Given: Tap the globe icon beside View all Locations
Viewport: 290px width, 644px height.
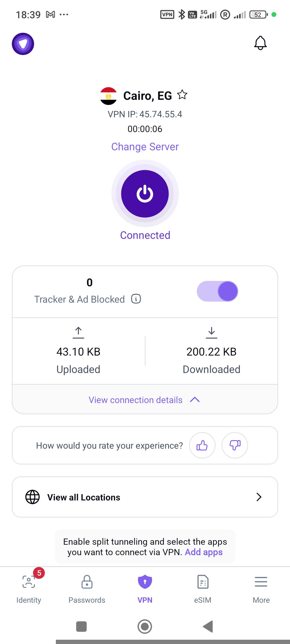Looking at the screenshot, I should coord(32,497).
